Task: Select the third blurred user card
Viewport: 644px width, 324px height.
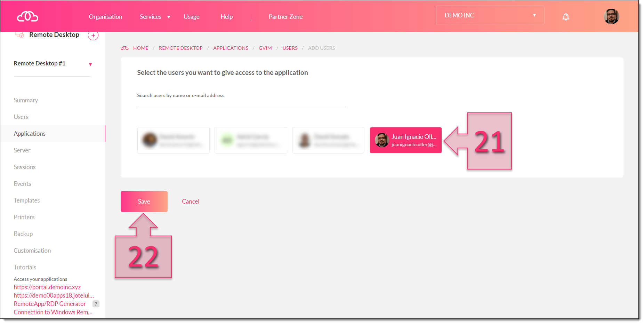Action: [328, 140]
